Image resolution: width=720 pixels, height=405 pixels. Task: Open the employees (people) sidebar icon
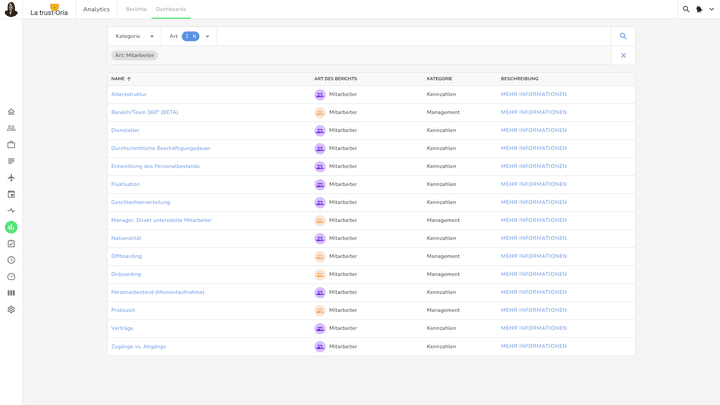point(11,128)
